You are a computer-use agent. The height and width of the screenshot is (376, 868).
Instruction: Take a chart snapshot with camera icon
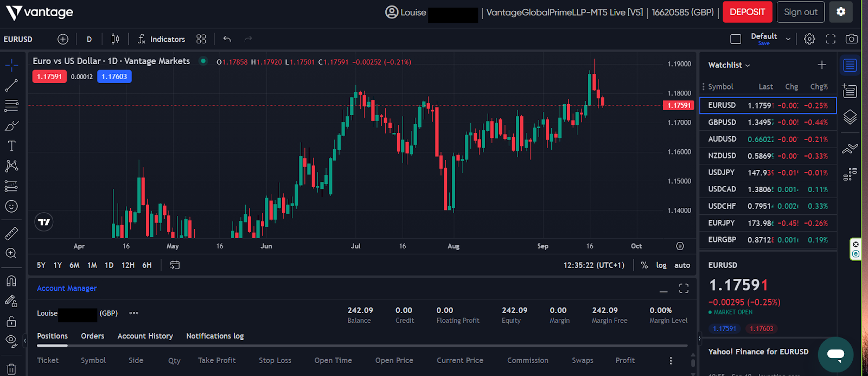point(852,39)
